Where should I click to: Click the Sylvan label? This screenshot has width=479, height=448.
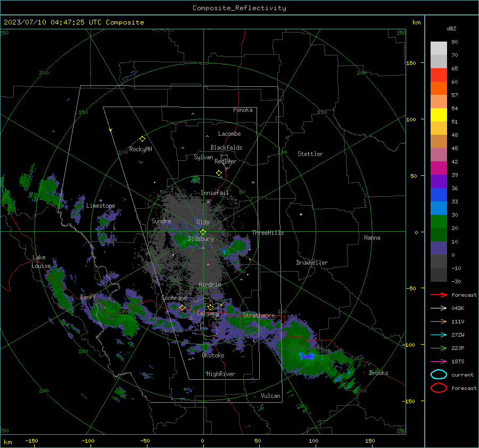(x=203, y=157)
